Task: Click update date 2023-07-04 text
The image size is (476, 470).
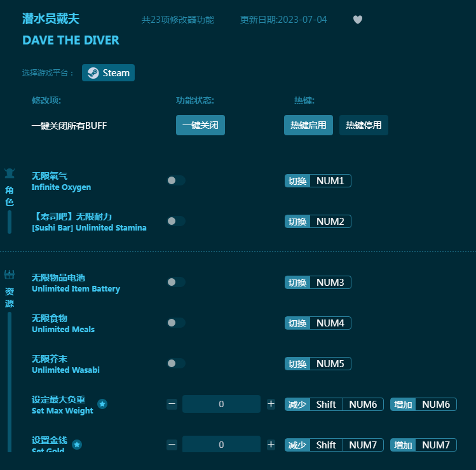Action: point(283,20)
